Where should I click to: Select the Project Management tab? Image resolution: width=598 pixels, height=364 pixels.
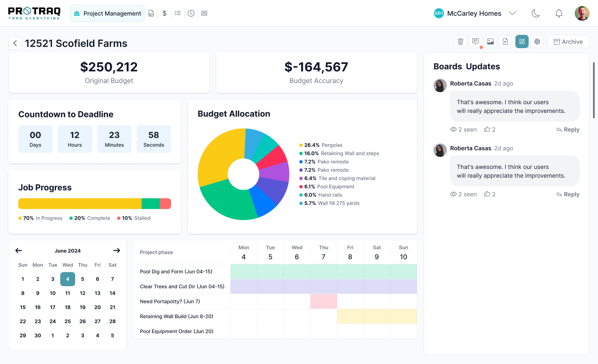(108, 13)
